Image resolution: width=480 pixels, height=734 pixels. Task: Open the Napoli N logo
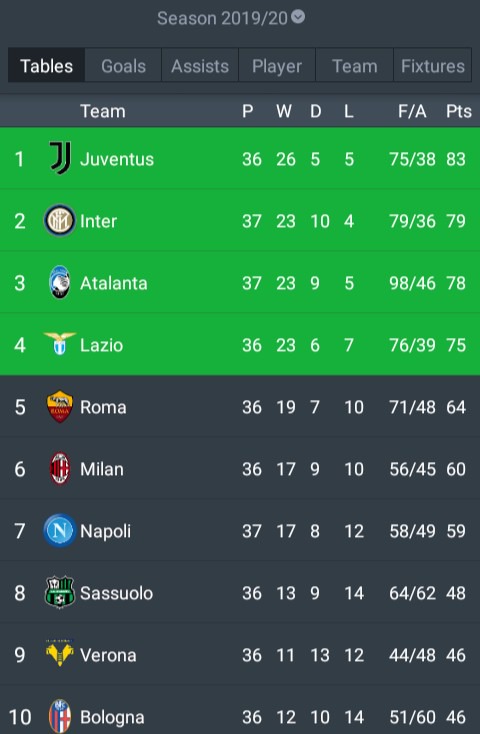(x=59, y=531)
